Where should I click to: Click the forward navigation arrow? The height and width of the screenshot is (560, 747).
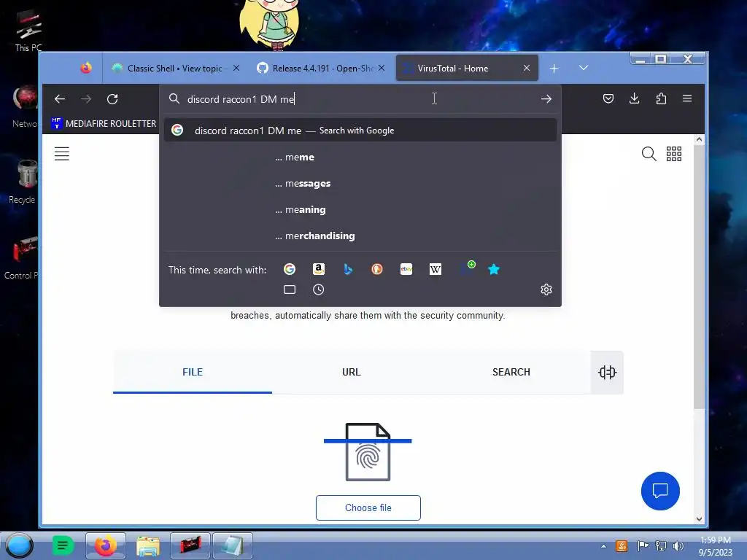point(86,99)
